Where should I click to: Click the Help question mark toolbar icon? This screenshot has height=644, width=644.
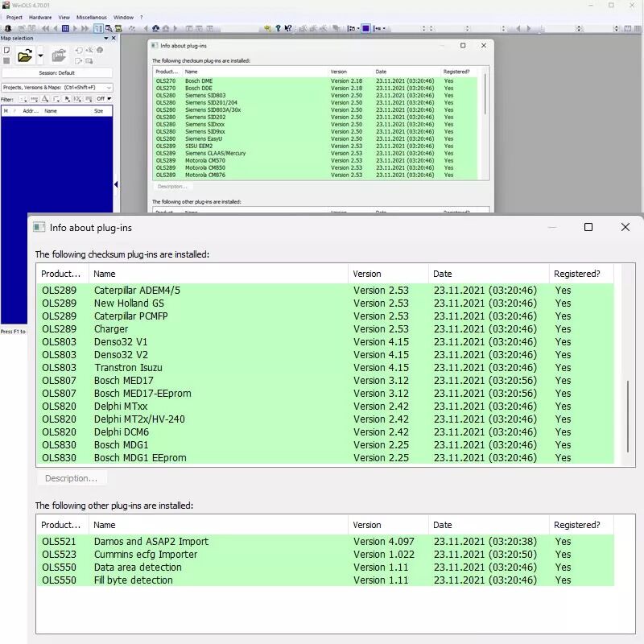click(x=278, y=28)
